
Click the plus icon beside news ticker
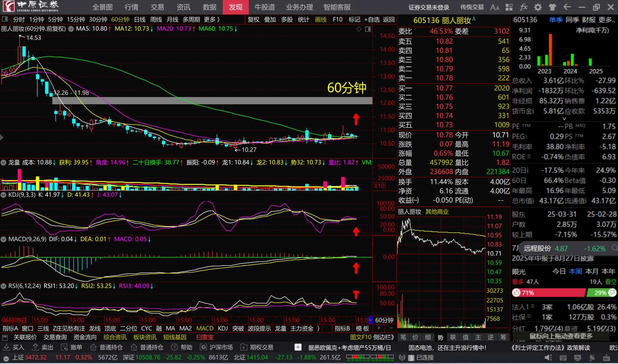pyautogui.click(x=298, y=347)
